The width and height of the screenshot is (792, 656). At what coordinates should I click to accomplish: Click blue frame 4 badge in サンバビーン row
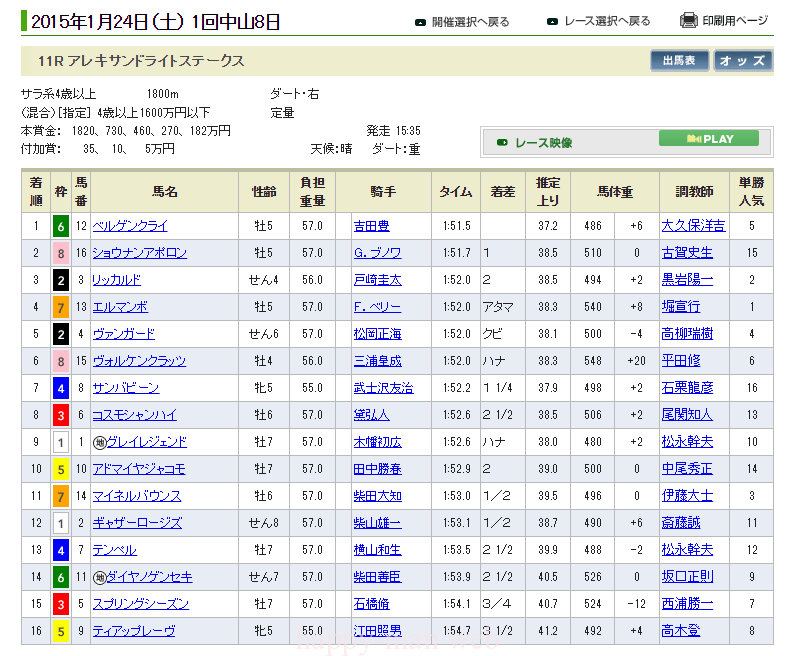coord(61,388)
